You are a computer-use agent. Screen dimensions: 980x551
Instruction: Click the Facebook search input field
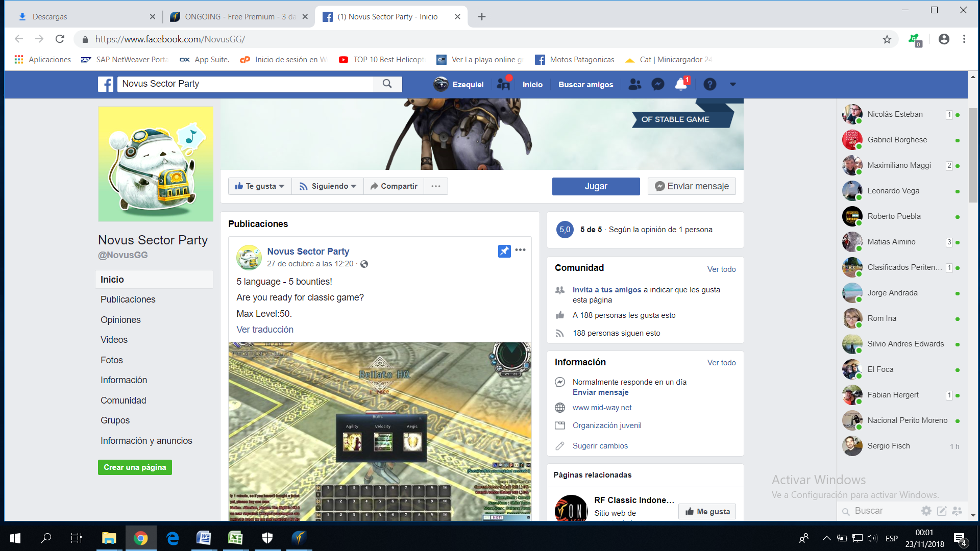point(246,84)
